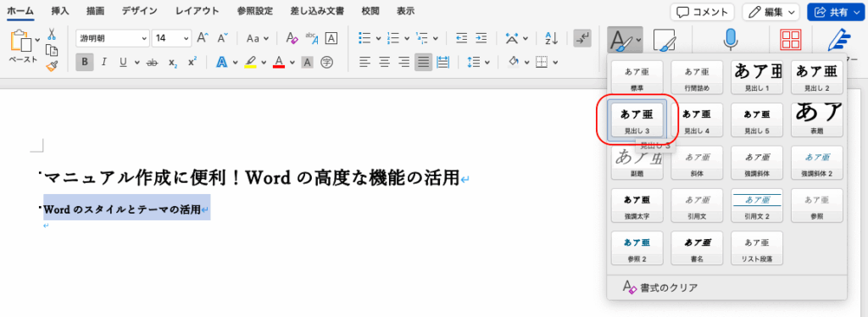Start dictation with the microphone icon
Screen dimensions: 868x317
click(x=732, y=40)
